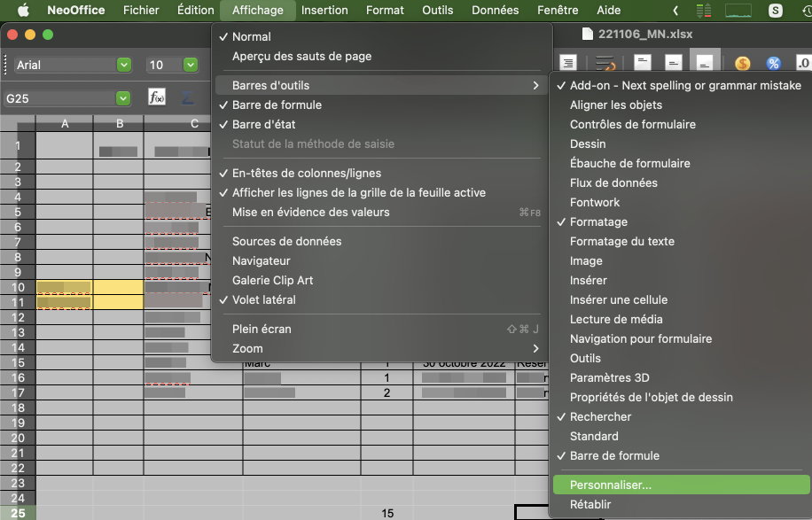Open the font size dropdown
Image resolution: width=812 pixels, height=520 pixels.
coord(191,65)
